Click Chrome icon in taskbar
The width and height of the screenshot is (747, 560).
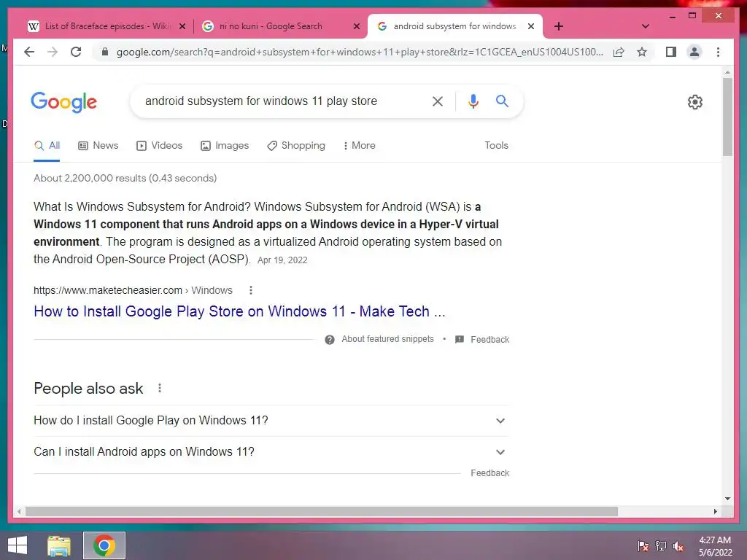click(x=104, y=545)
